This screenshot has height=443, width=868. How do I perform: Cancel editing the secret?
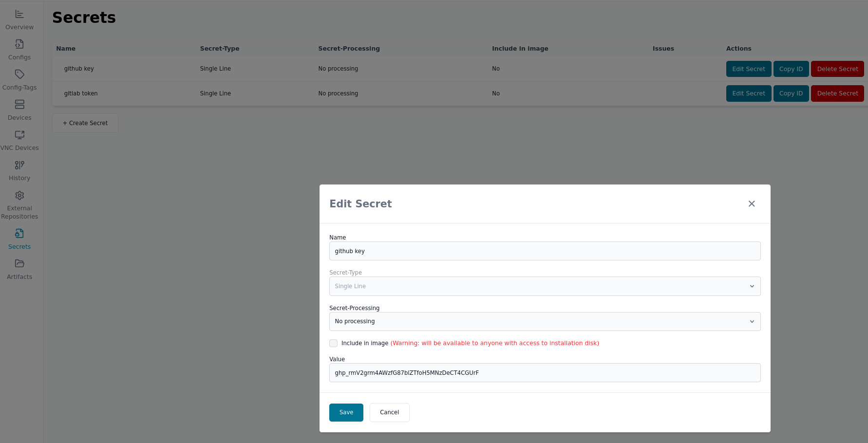[x=389, y=412]
